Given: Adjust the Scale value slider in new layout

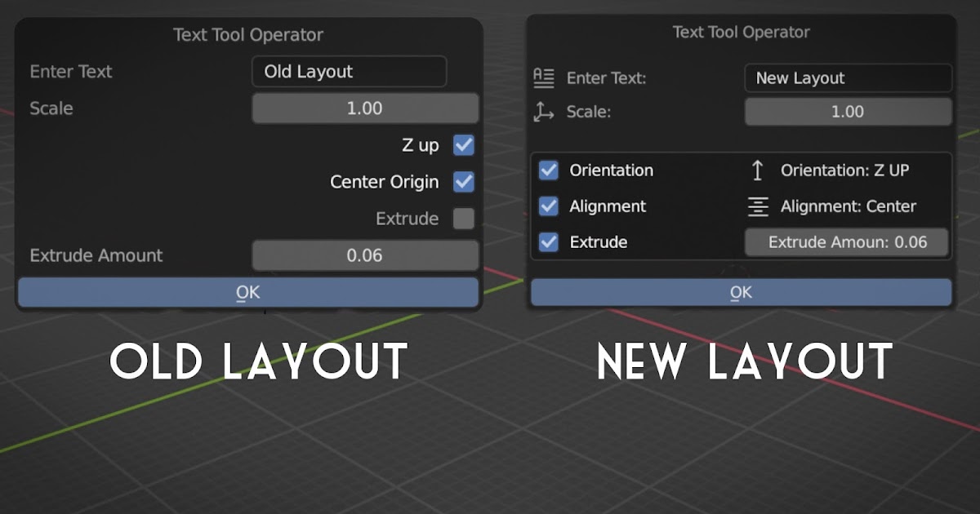Looking at the screenshot, I should point(847,111).
